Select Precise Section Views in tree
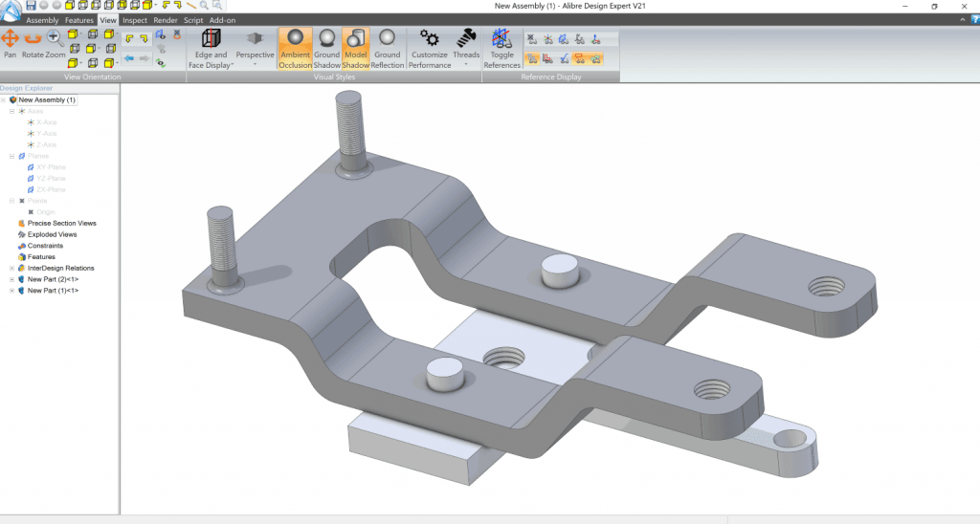The height and width of the screenshot is (524, 980). [61, 223]
